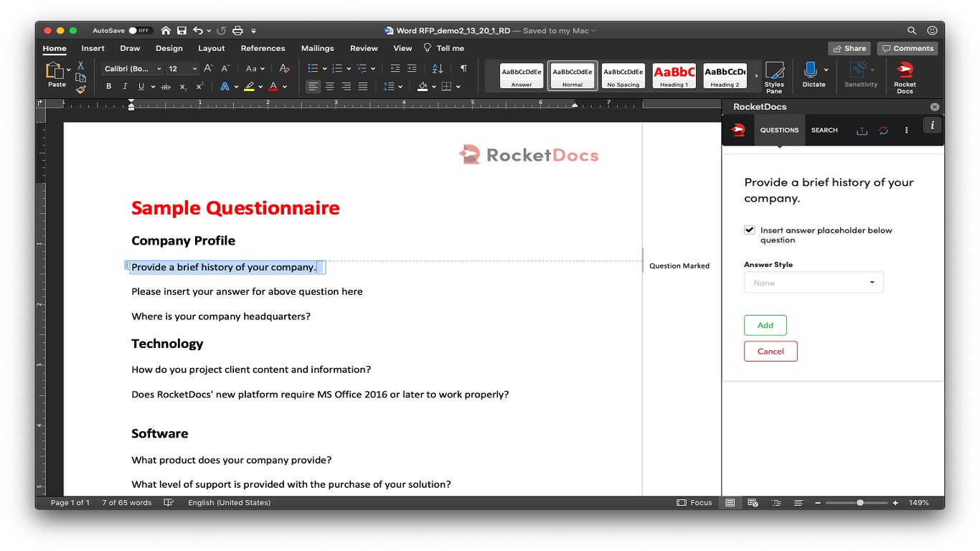This screenshot has width=980, height=551.
Task: Show paragraph marks with pilcrow icon
Action: pos(463,68)
